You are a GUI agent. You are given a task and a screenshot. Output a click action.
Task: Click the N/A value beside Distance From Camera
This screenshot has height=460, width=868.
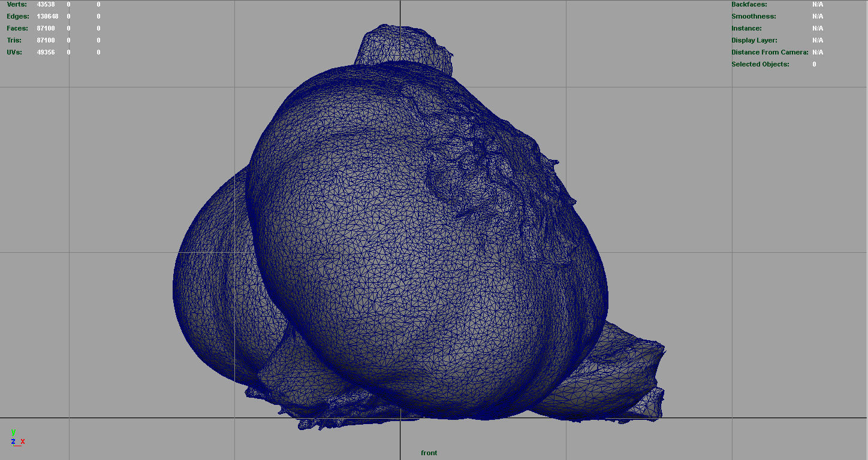click(818, 52)
